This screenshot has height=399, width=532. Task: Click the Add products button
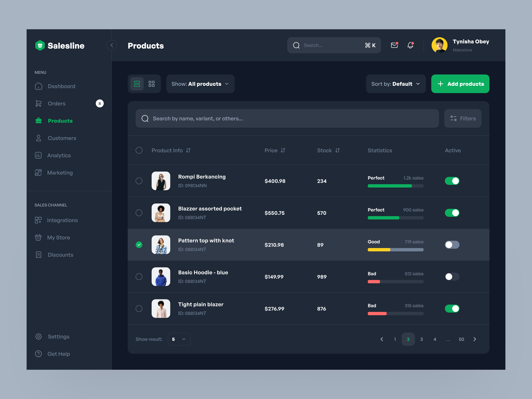pyautogui.click(x=460, y=84)
